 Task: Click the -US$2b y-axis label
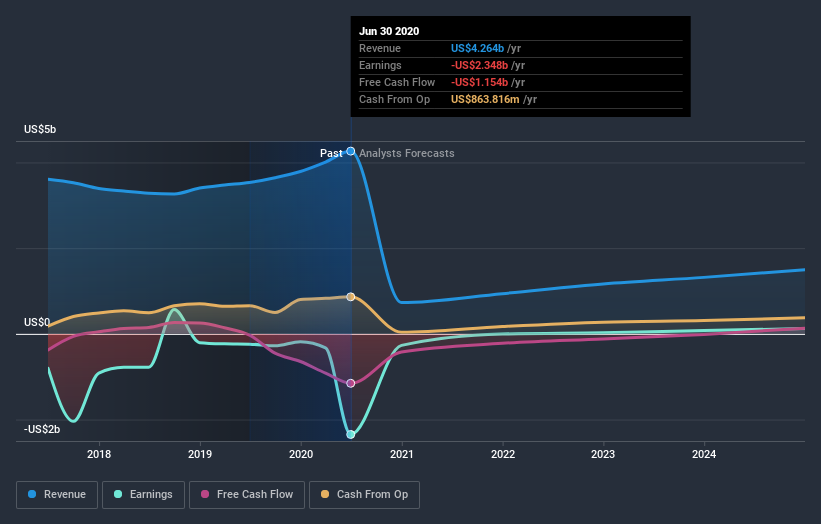pyautogui.click(x=42, y=429)
